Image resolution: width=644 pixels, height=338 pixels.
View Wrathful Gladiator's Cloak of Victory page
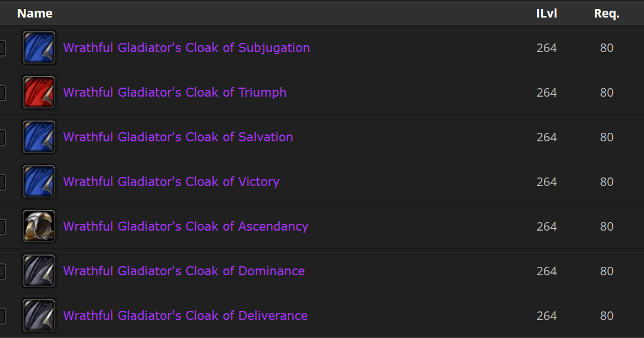click(171, 182)
